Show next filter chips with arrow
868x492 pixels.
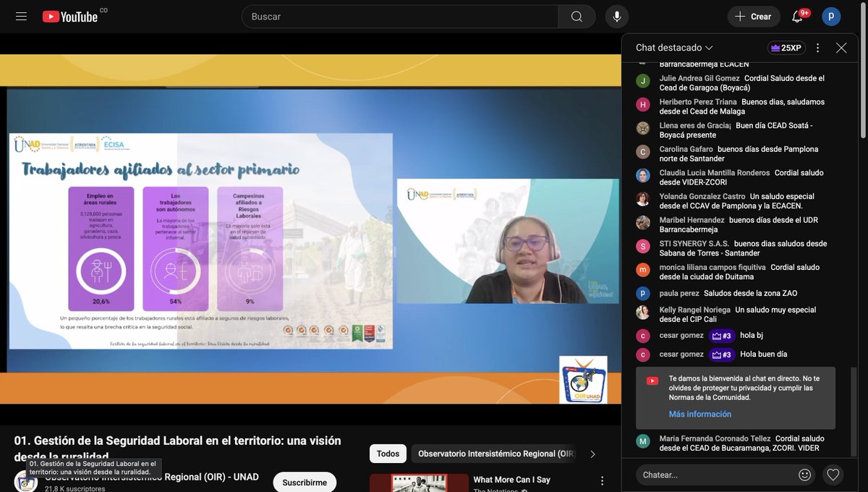point(592,454)
